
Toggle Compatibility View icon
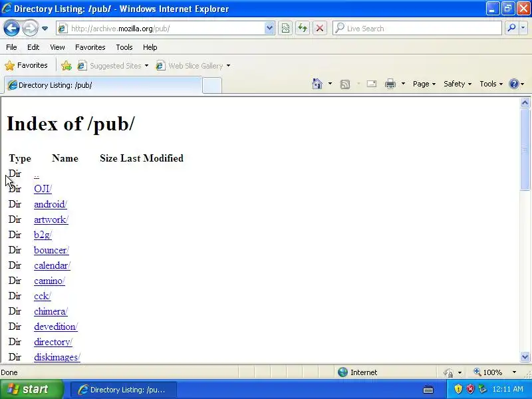(x=286, y=29)
